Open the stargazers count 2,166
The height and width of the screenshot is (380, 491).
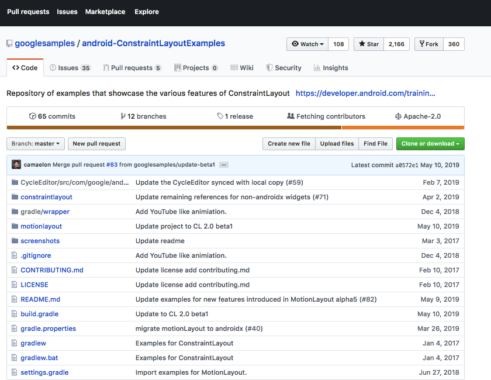click(x=396, y=44)
